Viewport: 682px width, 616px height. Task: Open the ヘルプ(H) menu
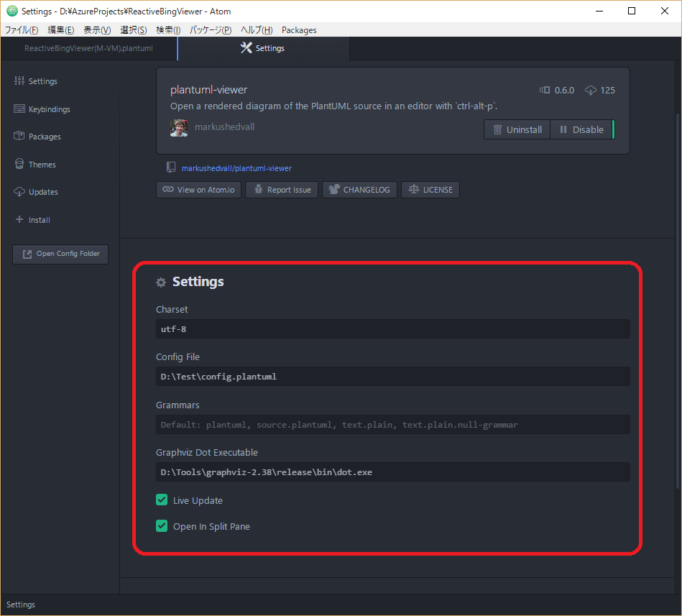(x=257, y=30)
